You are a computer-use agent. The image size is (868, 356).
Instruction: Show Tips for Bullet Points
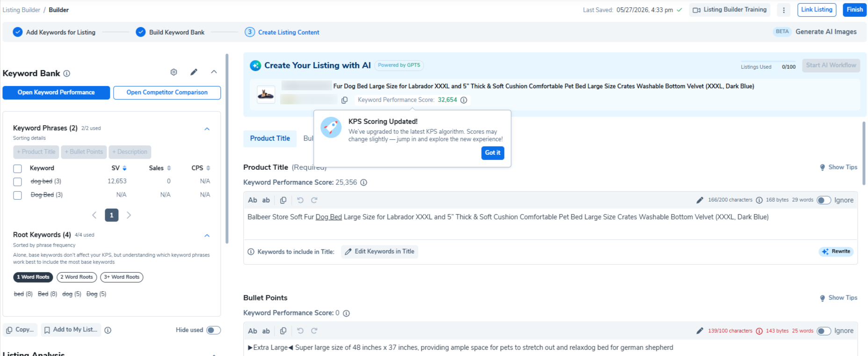839,298
